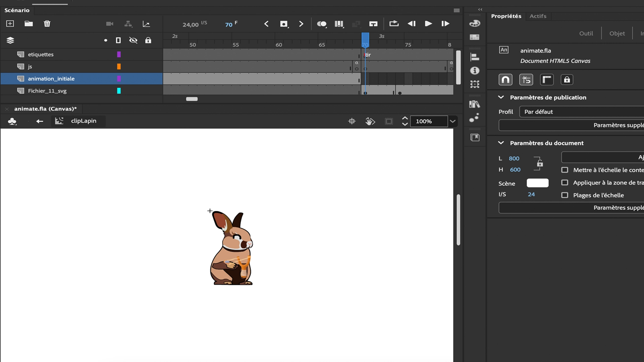Go to next keyframe arrow
This screenshot has height=362, width=644.
click(x=301, y=24)
